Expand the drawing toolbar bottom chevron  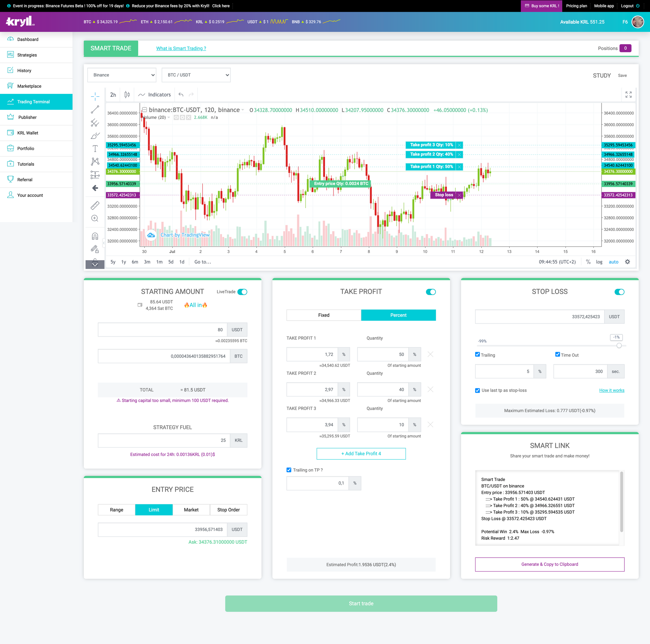[95, 264]
